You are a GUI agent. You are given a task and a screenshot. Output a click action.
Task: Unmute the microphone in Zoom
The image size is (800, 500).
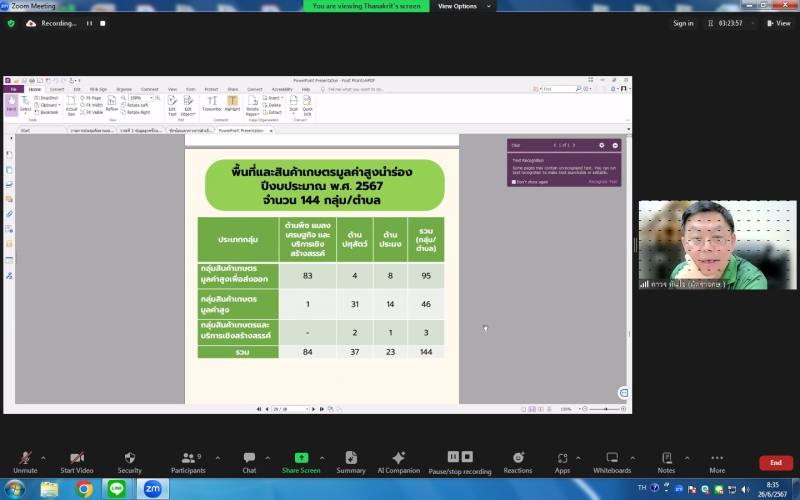[25, 462]
